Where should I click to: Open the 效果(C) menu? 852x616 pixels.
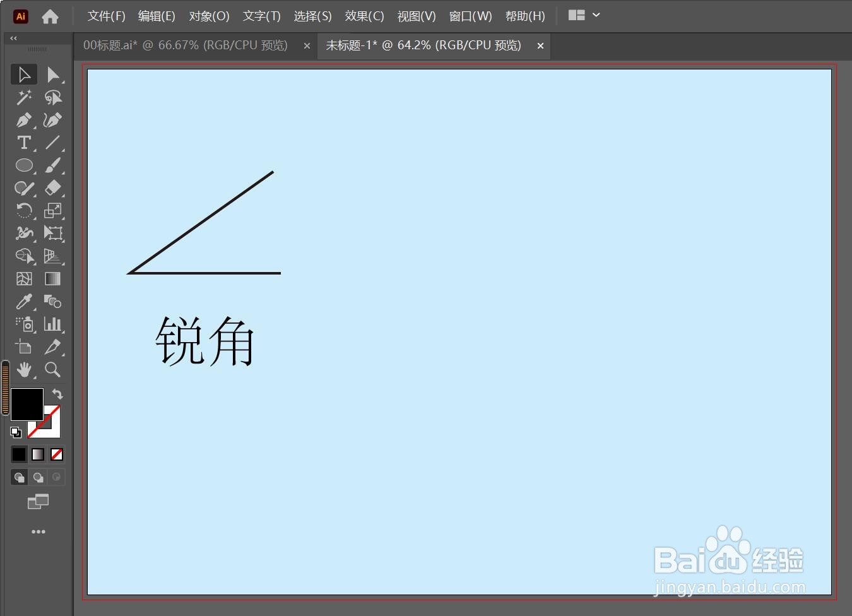pos(364,16)
